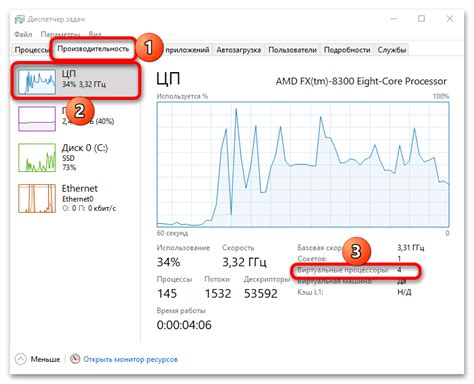The width and height of the screenshot is (474, 384).
Task: Click the Кэш L1 label
Action: (x=310, y=292)
